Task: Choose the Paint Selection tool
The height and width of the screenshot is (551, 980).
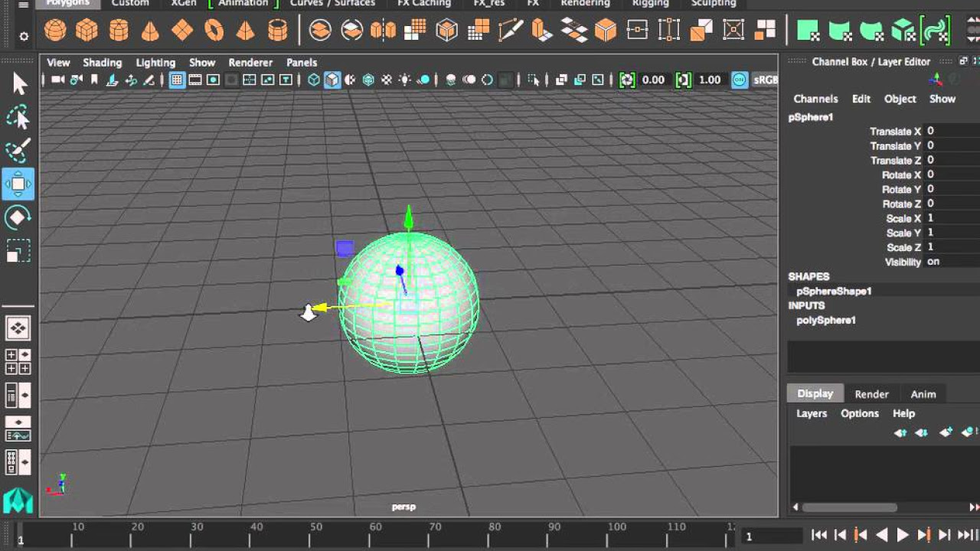Action: [x=18, y=151]
